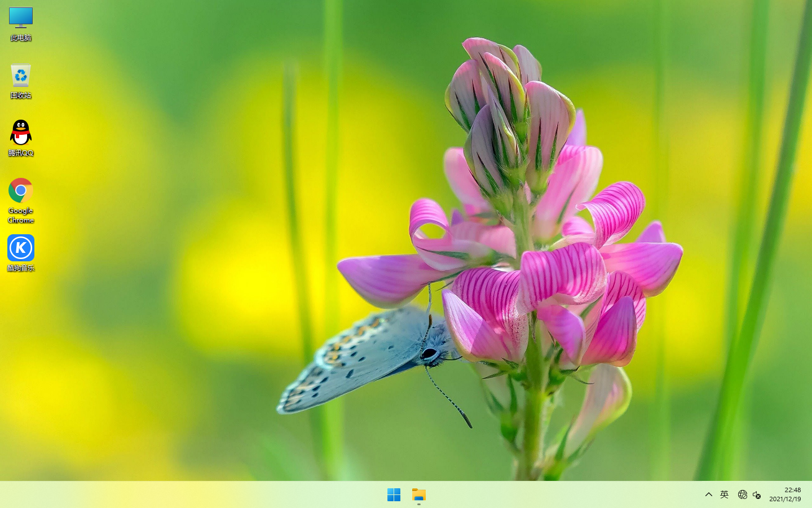The height and width of the screenshot is (508, 812).
Task: Select the 回收站 Recycle Bin icon
Action: 21,76
